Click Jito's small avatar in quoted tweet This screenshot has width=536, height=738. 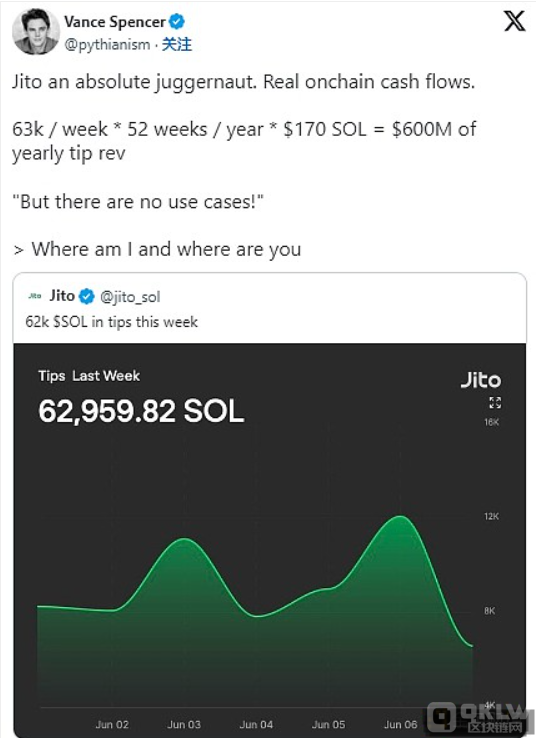[x=35, y=296]
